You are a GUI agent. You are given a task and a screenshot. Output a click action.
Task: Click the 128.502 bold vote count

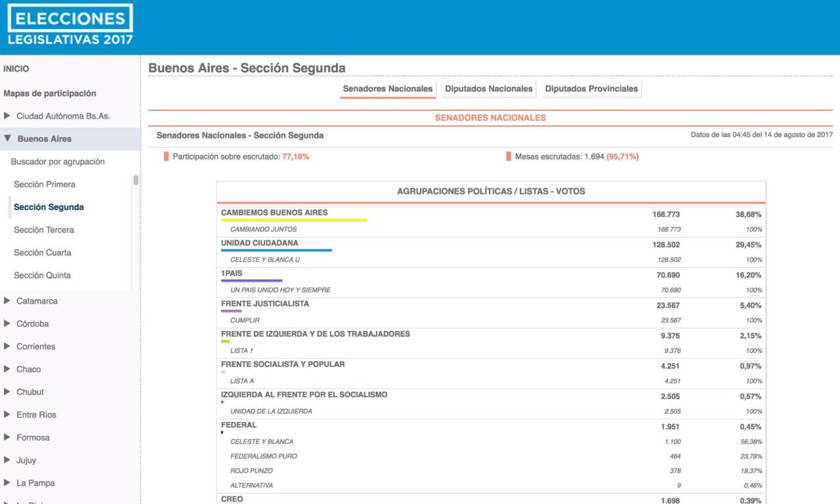666,245
